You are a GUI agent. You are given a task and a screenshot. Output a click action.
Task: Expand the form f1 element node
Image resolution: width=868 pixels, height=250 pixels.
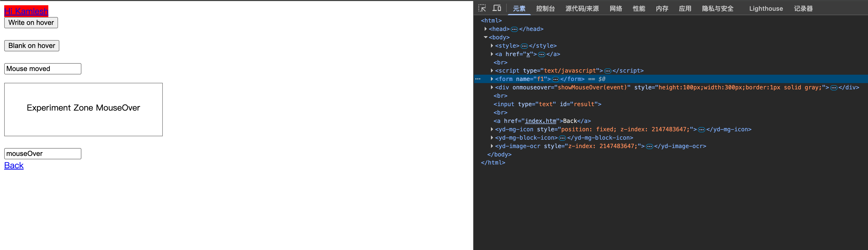[x=492, y=79]
